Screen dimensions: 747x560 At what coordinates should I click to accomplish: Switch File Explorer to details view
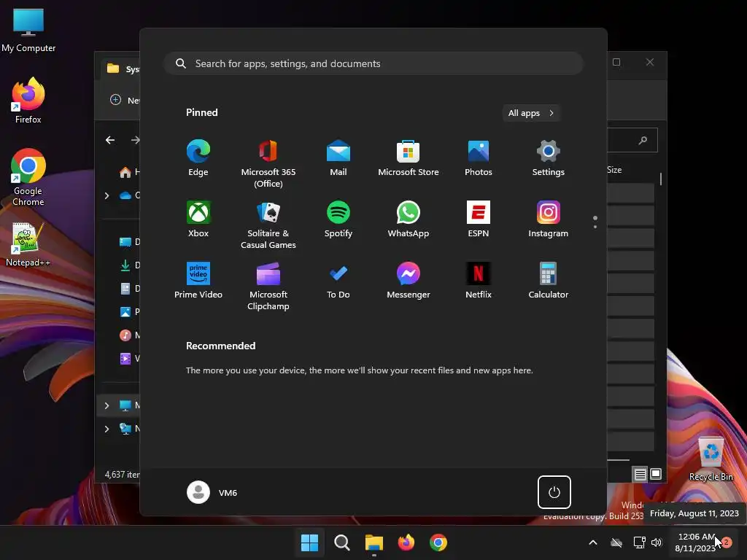[640, 474]
